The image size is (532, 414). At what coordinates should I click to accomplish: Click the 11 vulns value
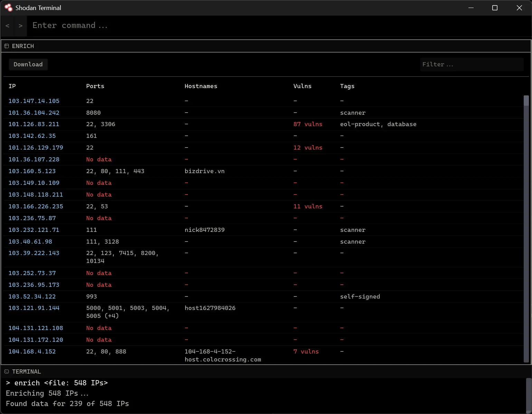308,206
